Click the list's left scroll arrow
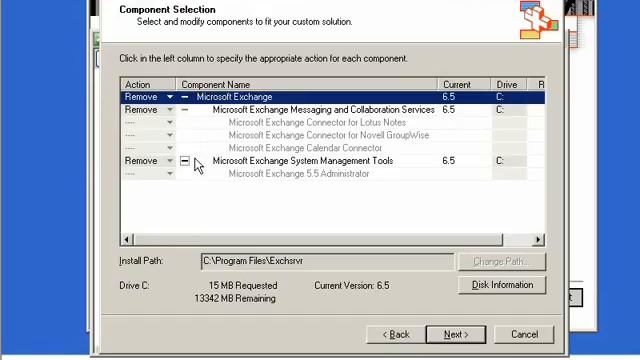Viewport: 640px width, 360px height. (x=127, y=240)
